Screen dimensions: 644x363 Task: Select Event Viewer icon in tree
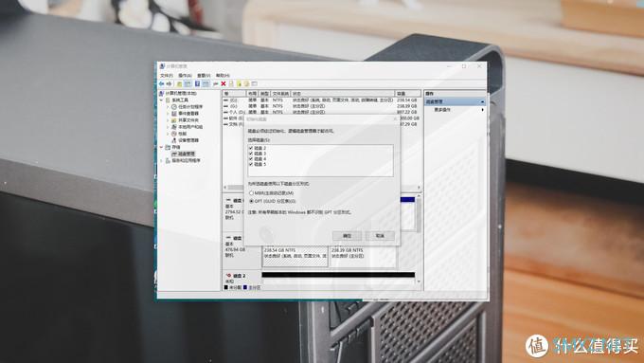[x=174, y=114]
